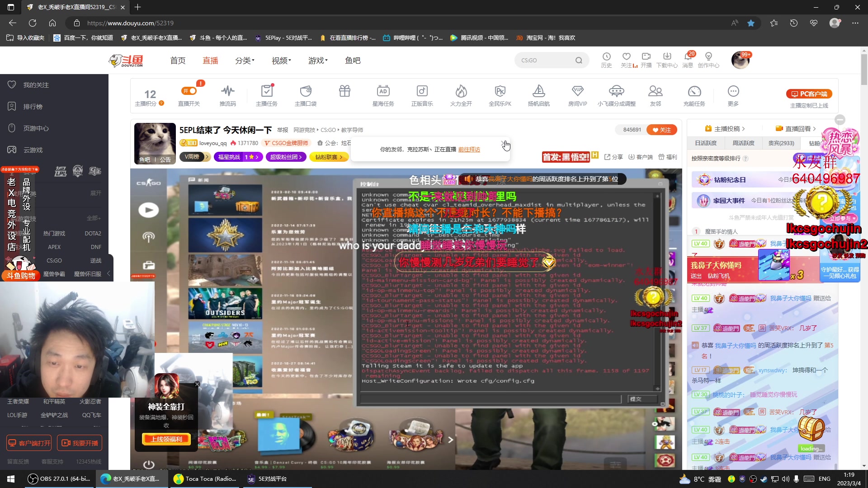Screen dimensions: 868x488
Task: Click the 举报 report link
Action: point(283,130)
